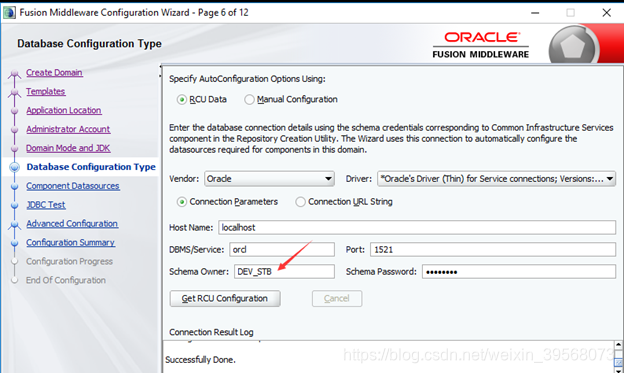Jump to the Component Datasources step
624x373 pixels.
[73, 186]
